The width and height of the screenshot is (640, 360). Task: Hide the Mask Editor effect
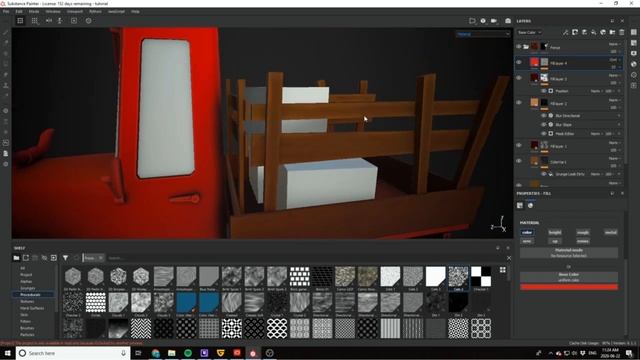coord(544,133)
